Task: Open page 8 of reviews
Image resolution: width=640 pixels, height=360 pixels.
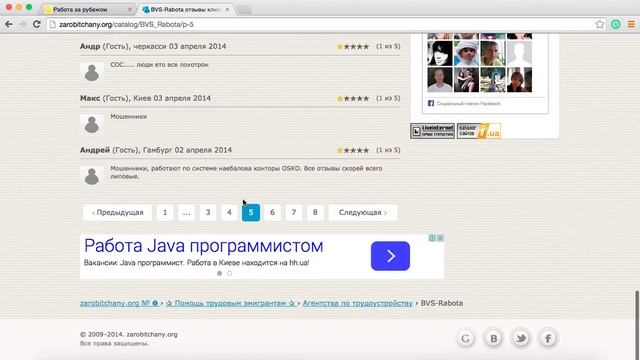Action: pos(315,212)
